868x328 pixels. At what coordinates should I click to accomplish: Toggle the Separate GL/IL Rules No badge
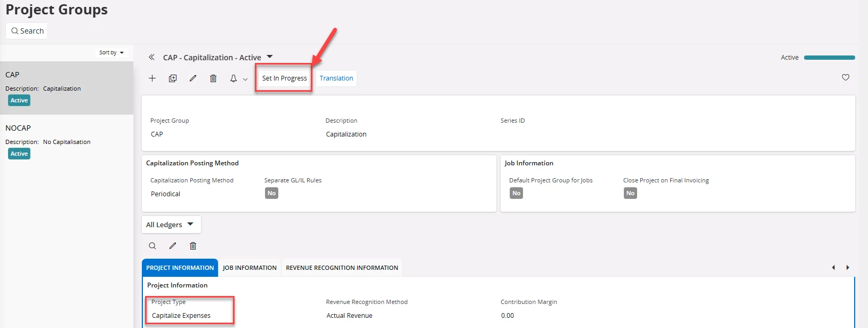[x=271, y=193]
